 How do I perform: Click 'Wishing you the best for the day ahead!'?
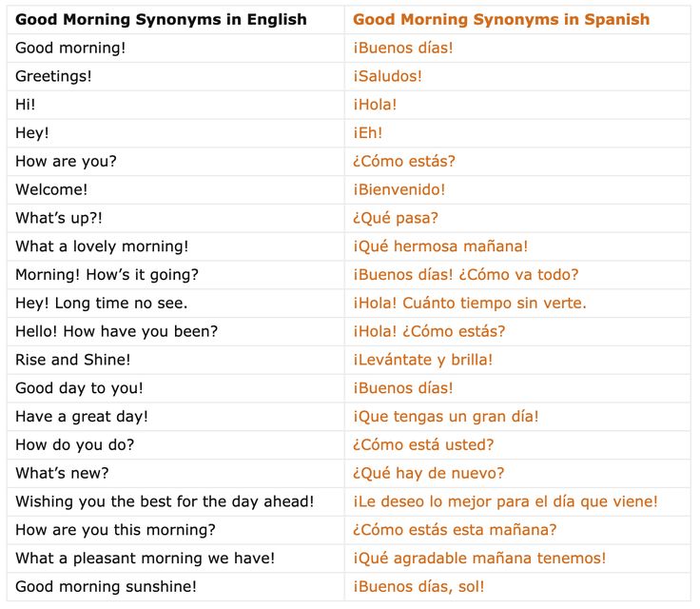pyautogui.click(x=165, y=501)
